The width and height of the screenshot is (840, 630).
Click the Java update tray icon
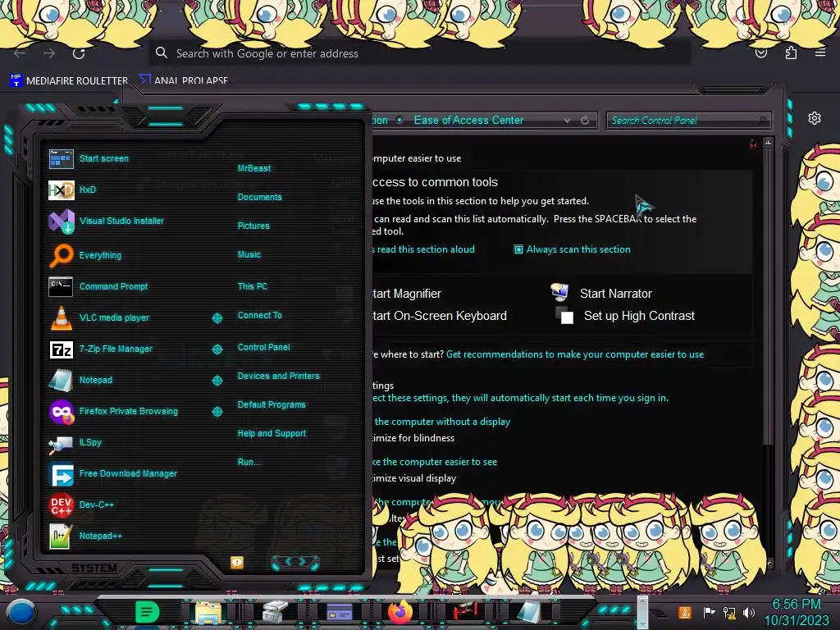(x=685, y=612)
